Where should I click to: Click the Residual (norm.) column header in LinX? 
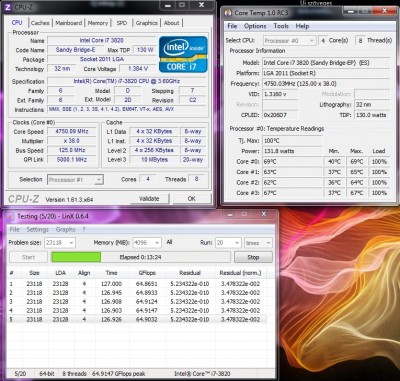[x=240, y=273]
